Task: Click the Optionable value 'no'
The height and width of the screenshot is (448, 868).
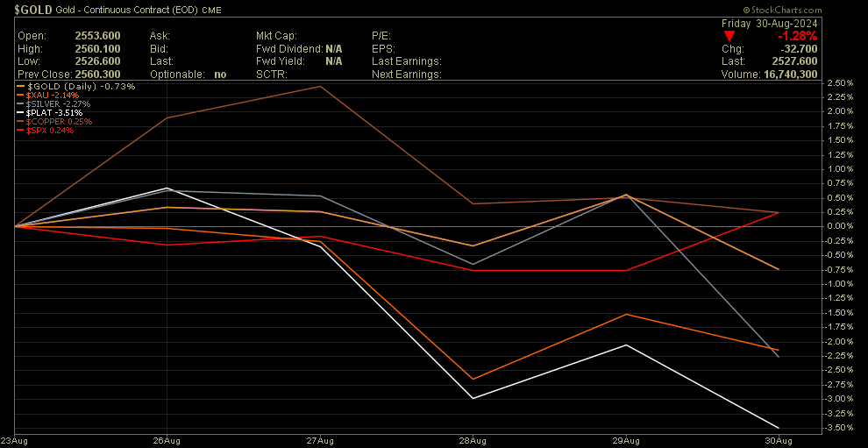Action: coord(220,75)
